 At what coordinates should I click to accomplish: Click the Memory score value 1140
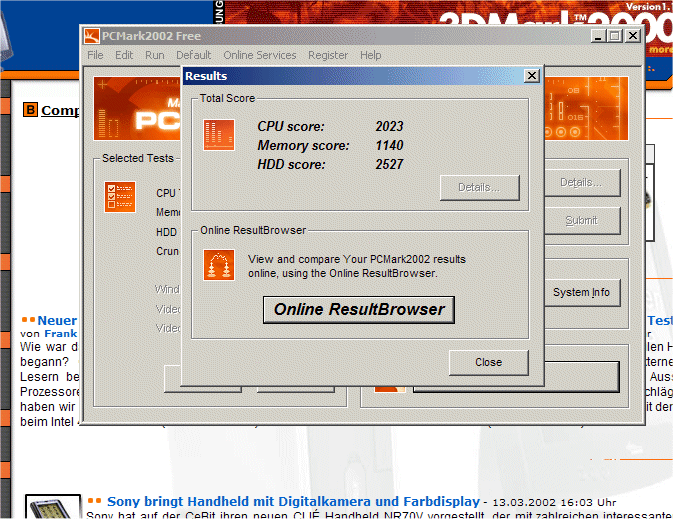(x=389, y=145)
